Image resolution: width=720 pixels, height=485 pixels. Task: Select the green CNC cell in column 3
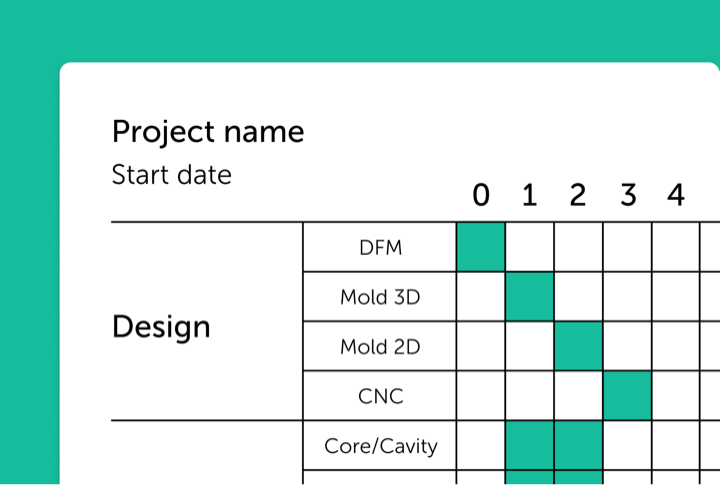[x=628, y=396]
